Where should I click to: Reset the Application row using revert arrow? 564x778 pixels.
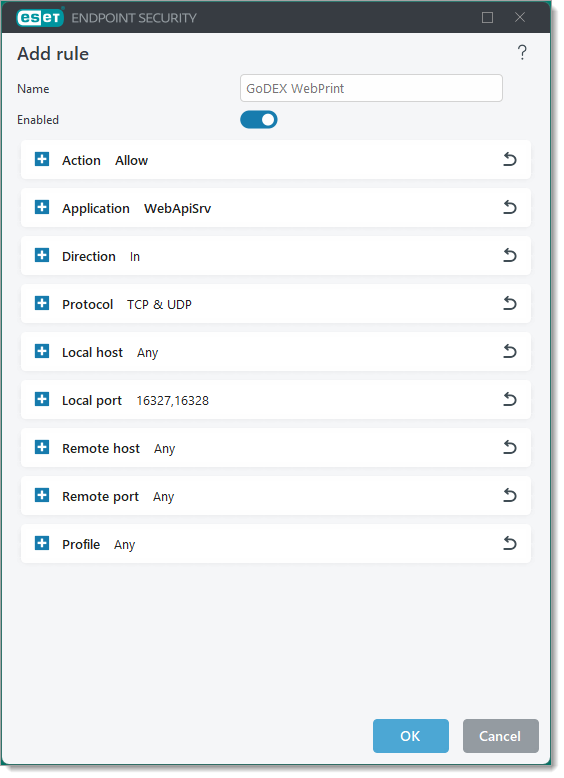tap(509, 207)
